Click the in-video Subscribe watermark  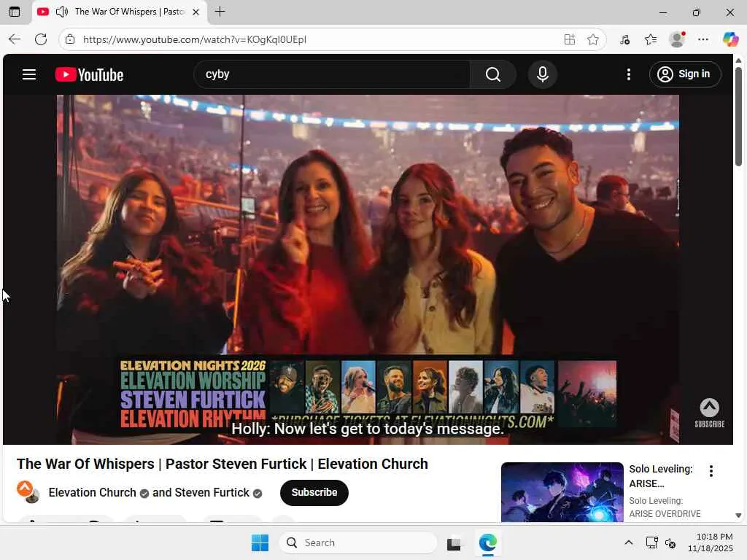coord(709,413)
